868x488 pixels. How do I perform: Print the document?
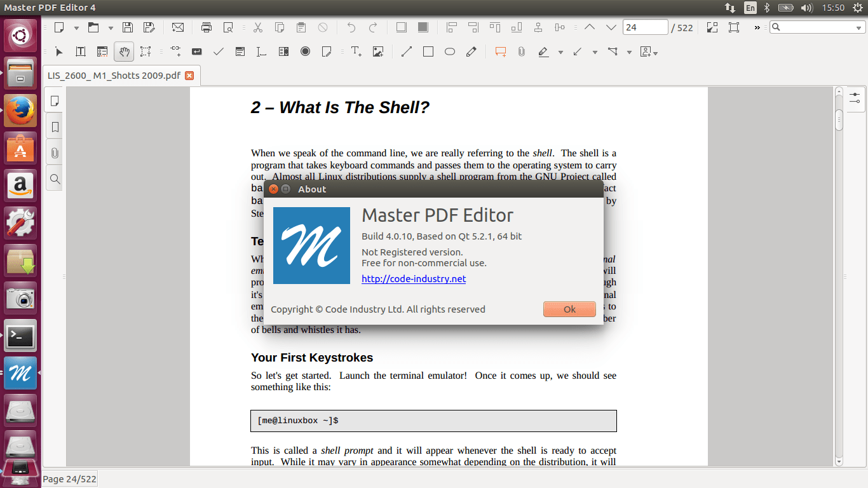(207, 27)
